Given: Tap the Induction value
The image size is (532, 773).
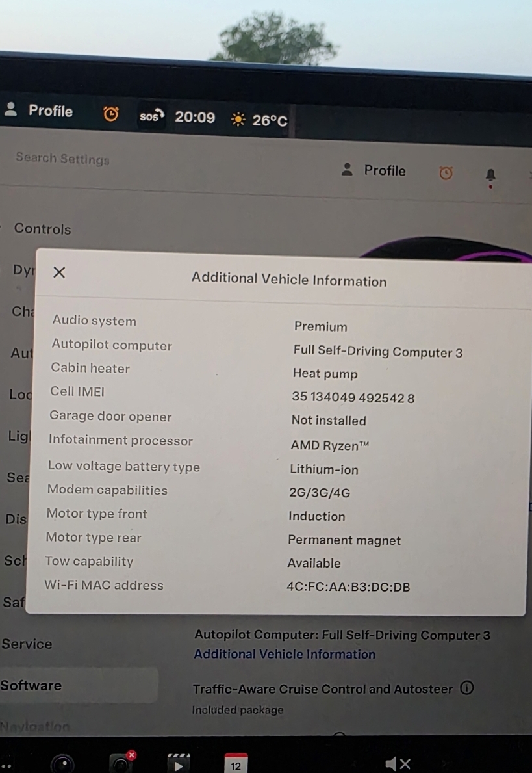Looking at the screenshot, I should (x=317, y=516).
